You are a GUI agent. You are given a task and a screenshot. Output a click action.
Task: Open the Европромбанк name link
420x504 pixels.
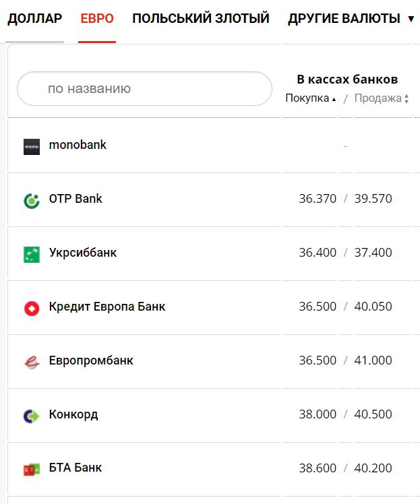(91, 360)
